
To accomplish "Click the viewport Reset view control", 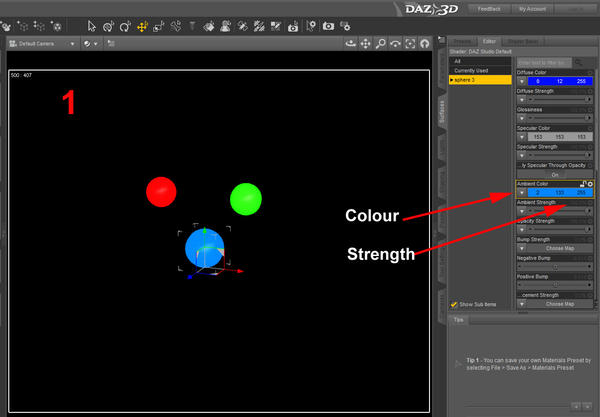I will click(x=425, y=44).
